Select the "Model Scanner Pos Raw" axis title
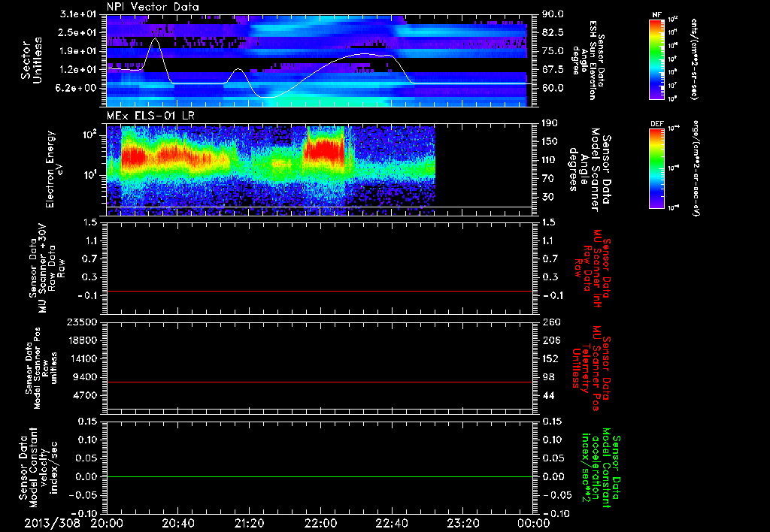770x532 pixels. (41, 368)
